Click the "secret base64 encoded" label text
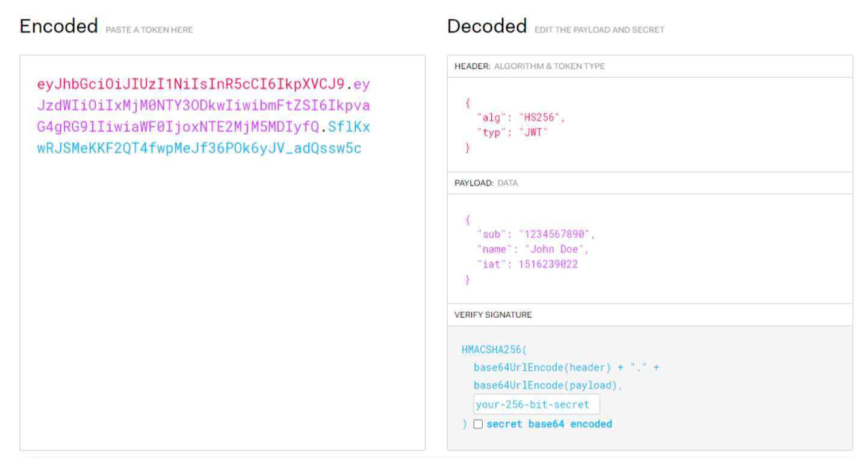The image size is (868, 458). (549, 424)
